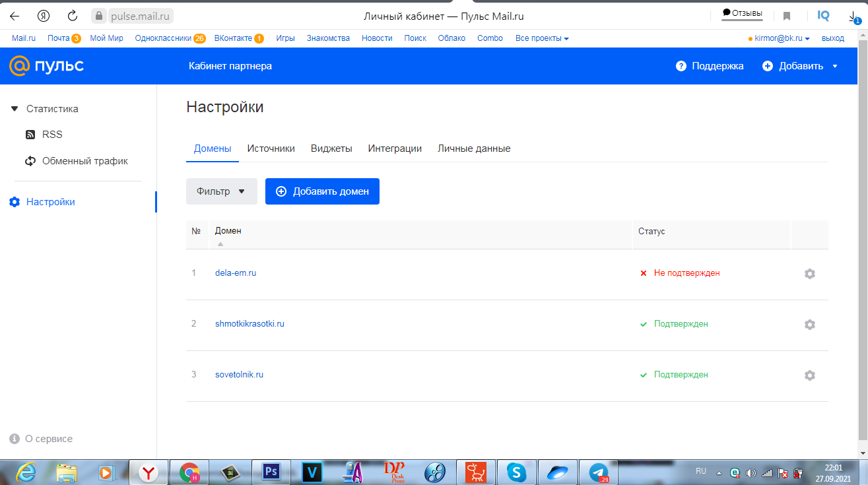The image size is (868, 485).
Task: Click the plus icon beside Добавить
Action: (768, 66)
